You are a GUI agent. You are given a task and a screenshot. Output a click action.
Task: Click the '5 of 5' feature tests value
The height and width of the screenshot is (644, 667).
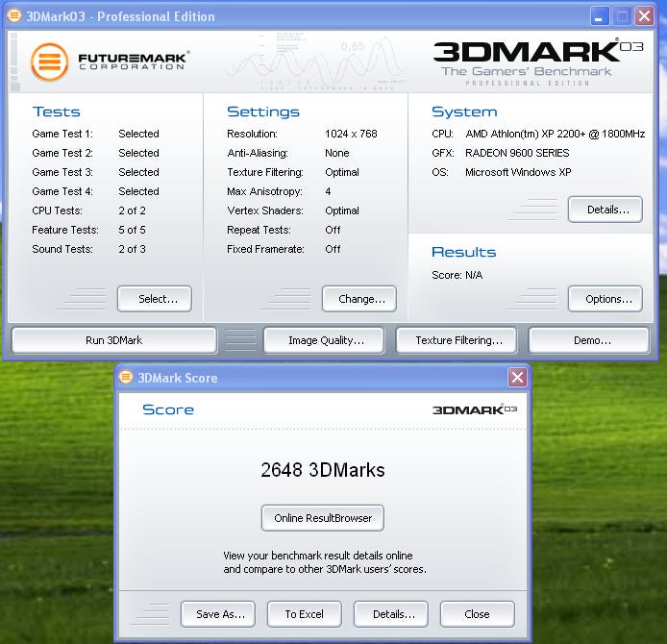(x=132, y=230)
